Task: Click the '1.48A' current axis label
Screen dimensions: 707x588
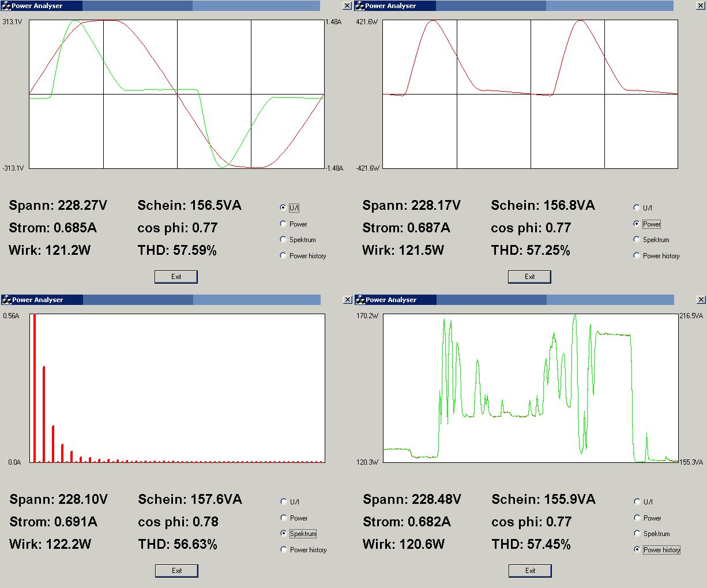Action: tap(333, 22)
